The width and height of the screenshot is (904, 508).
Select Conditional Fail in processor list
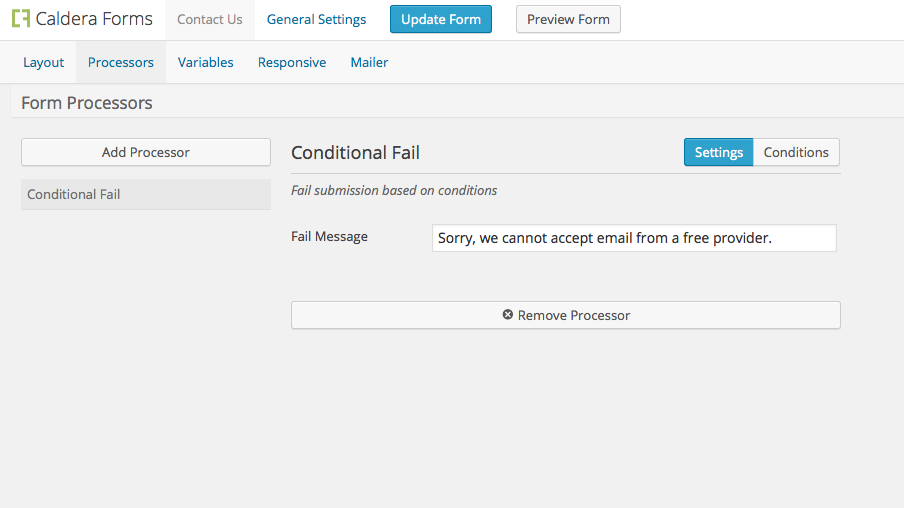146,194
